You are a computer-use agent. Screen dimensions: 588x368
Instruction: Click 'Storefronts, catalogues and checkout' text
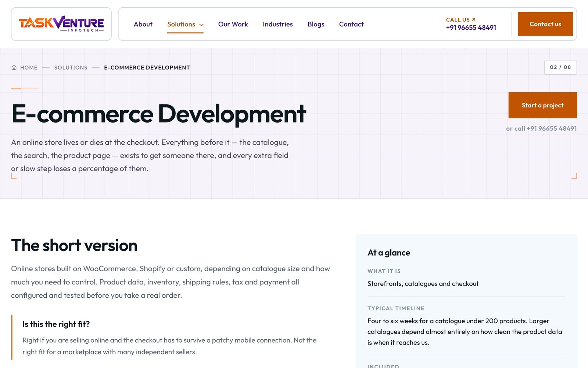[x=423, y=284]
